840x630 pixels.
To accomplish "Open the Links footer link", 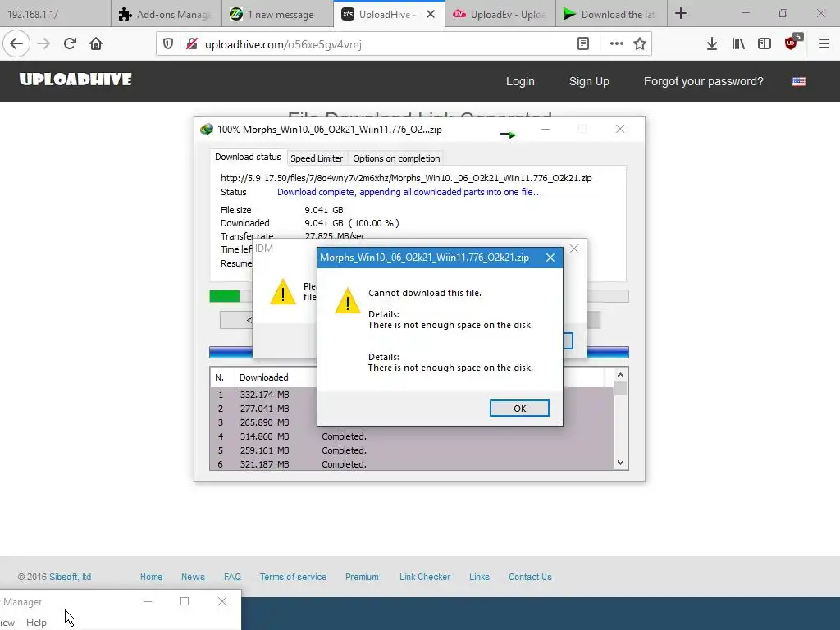I will coord(479,577).
